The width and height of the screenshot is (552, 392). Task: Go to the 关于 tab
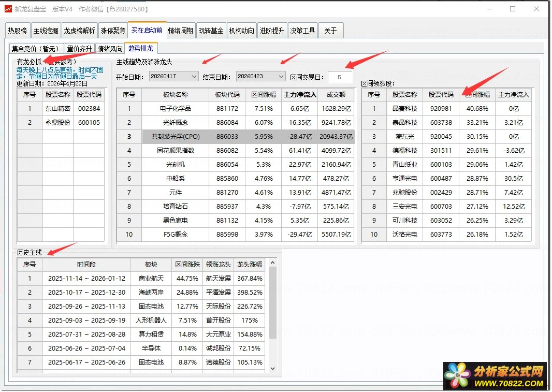coord(330,31)
